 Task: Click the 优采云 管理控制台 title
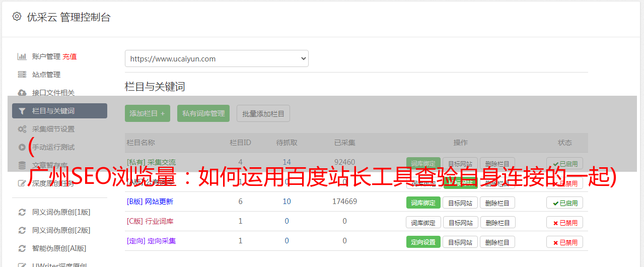[68, 17]
